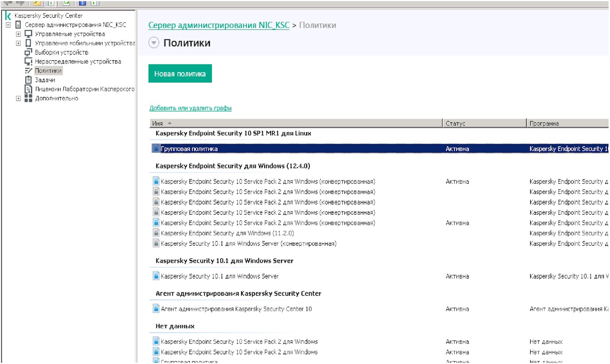The width and height of the screenshot is (610, 364).
Task: Click the Выборки устройств icon in tree
Action: coord(28,52)
